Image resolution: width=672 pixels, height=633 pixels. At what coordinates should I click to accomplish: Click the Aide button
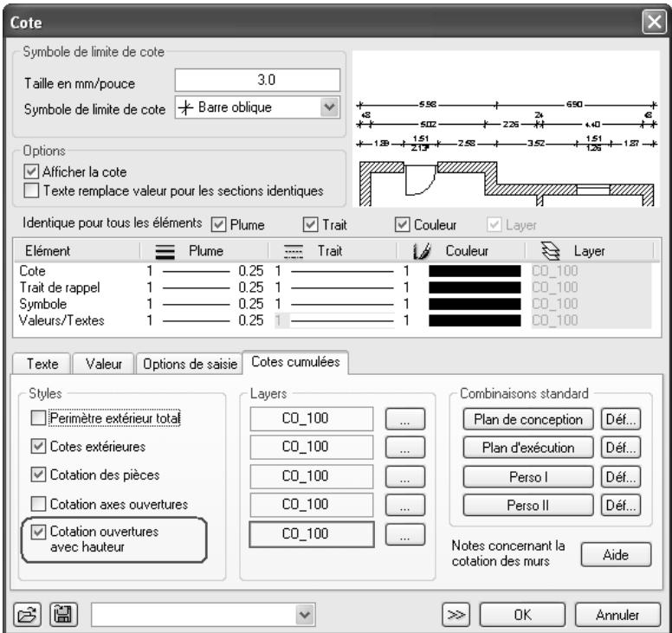point(616,554)
